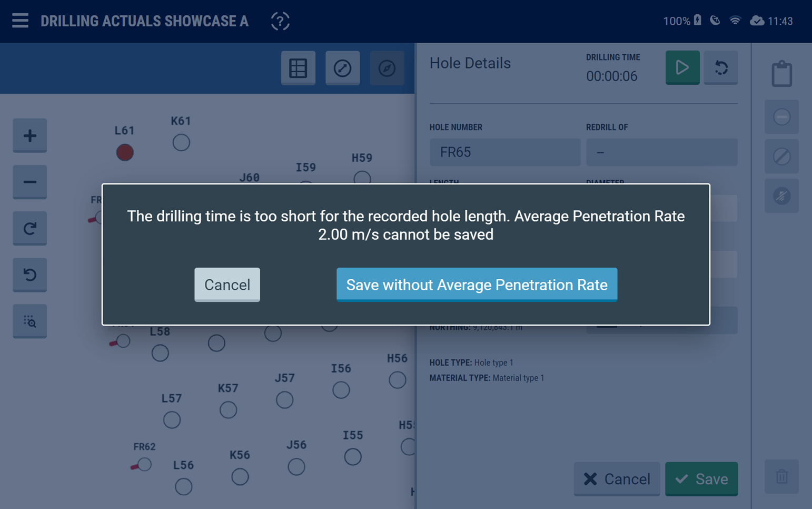812x509 pixels.
Task: Click the 'DRILLING ACTUALS SHOWCASE A' title
Action: (144, 21)
